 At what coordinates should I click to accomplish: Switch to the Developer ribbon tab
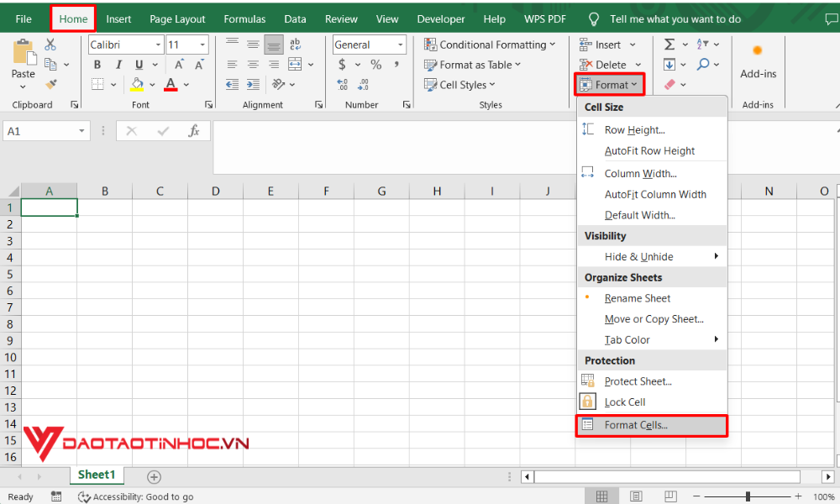pos(441,18)
